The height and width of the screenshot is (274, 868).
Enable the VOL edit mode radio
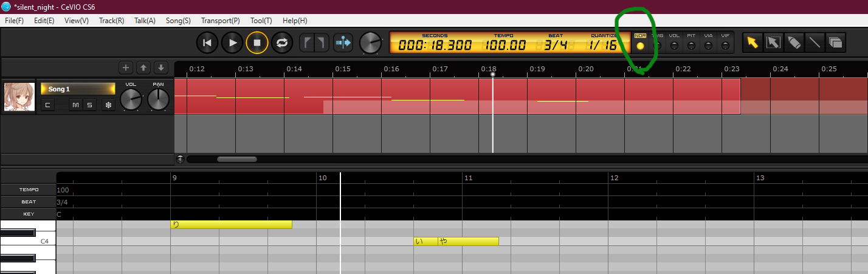pyautogui.click(x=674, y=46)
